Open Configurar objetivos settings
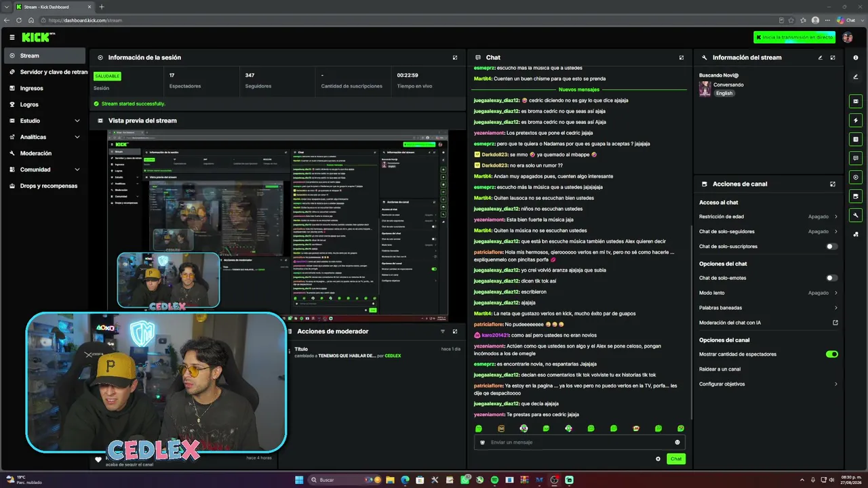This screenshot has width=868, height=488. click(x=768, y=384)
